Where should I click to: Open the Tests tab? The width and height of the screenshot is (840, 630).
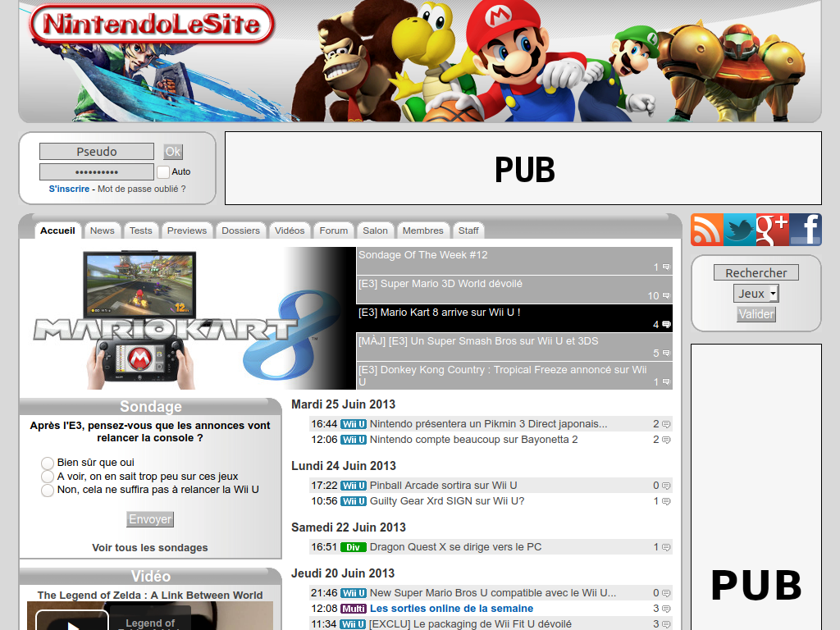pyautogui.click(x=140, y=231)
